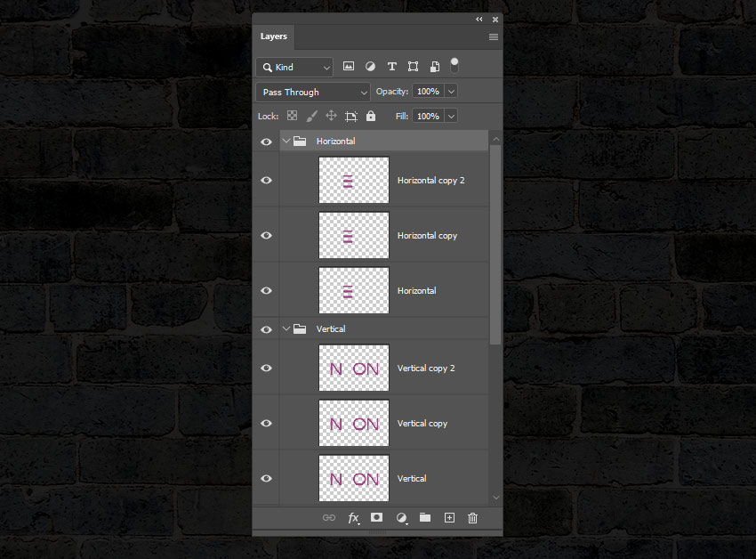Click the Add Layer Mask icon
Image resolution: width=756 pixels, height=559 pixels.
tap(377, 517)
